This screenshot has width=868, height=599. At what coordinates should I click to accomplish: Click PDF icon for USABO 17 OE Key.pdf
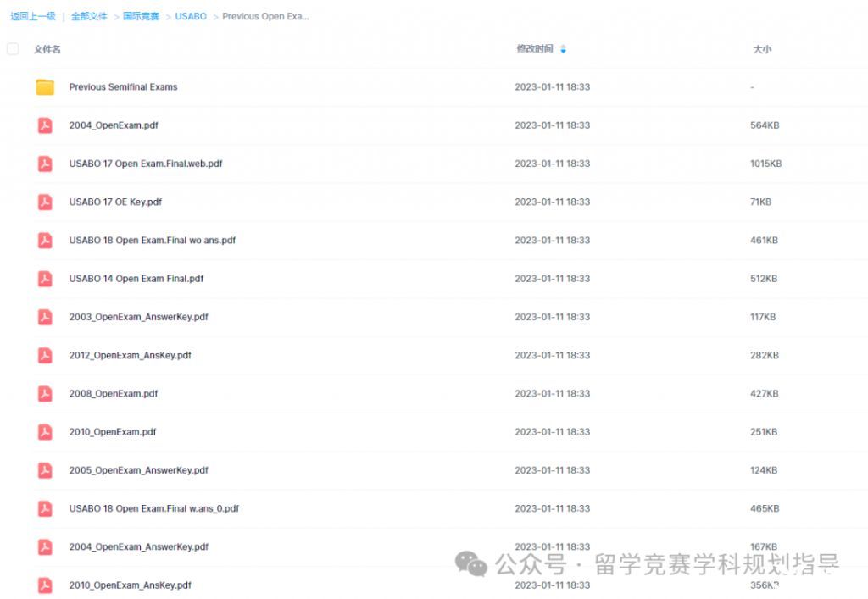coord(45,202)
